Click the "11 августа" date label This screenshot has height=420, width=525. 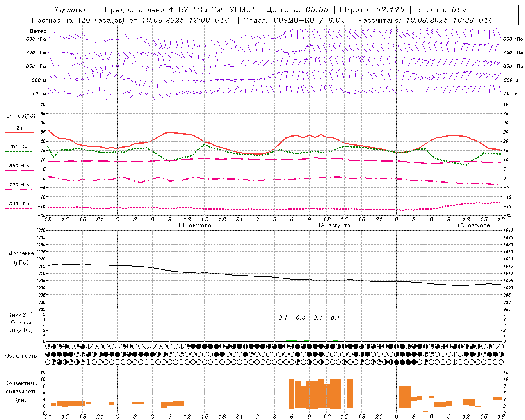tap(194, 226)
